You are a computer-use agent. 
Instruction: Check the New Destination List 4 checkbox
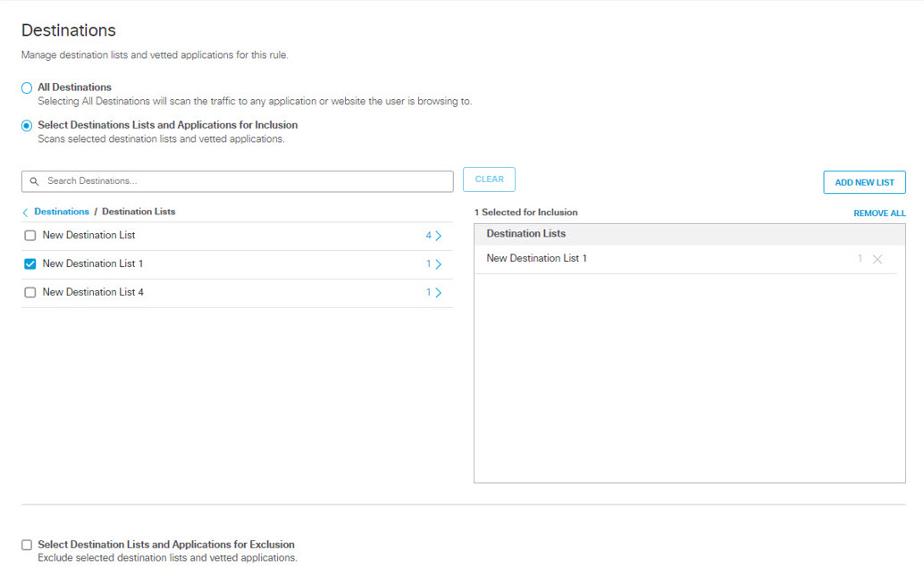[x=30, y=293]
